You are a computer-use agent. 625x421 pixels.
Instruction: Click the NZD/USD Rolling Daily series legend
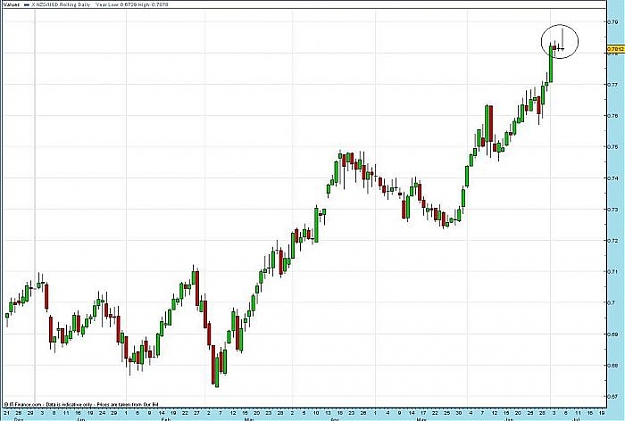pyautogui.click(x=58, y=4)
